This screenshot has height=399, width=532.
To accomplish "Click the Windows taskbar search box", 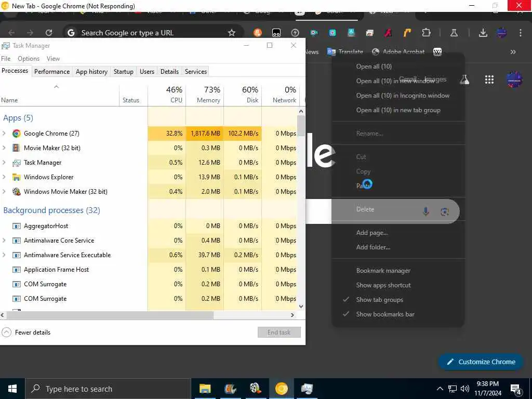I will coord(108,389).
